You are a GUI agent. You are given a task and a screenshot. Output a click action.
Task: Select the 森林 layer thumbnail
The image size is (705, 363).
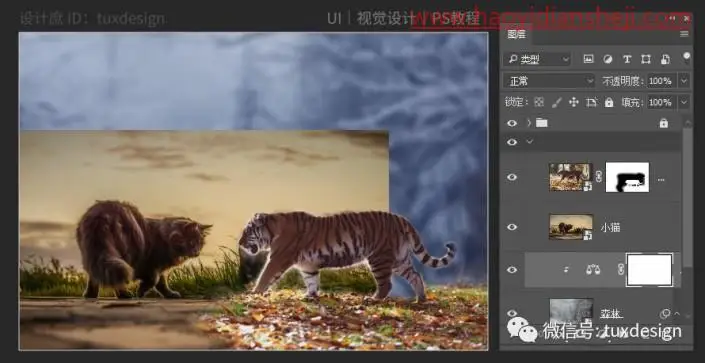pyautogui.click(x=571, y=311)
